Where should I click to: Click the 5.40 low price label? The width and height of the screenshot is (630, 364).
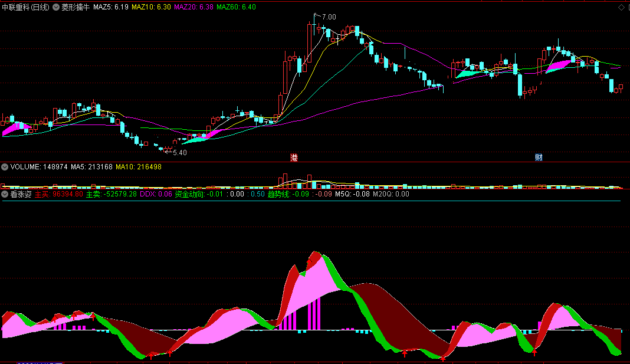[x=179, y=153]
